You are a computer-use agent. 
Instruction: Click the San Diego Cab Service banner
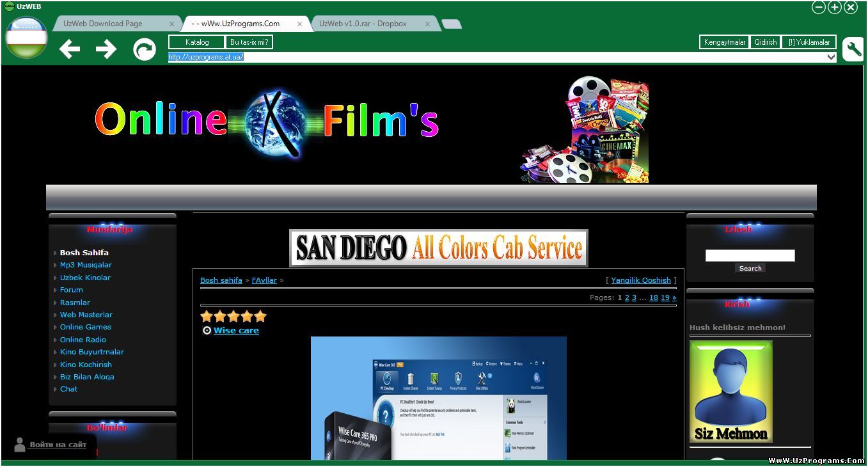[438, 248]
